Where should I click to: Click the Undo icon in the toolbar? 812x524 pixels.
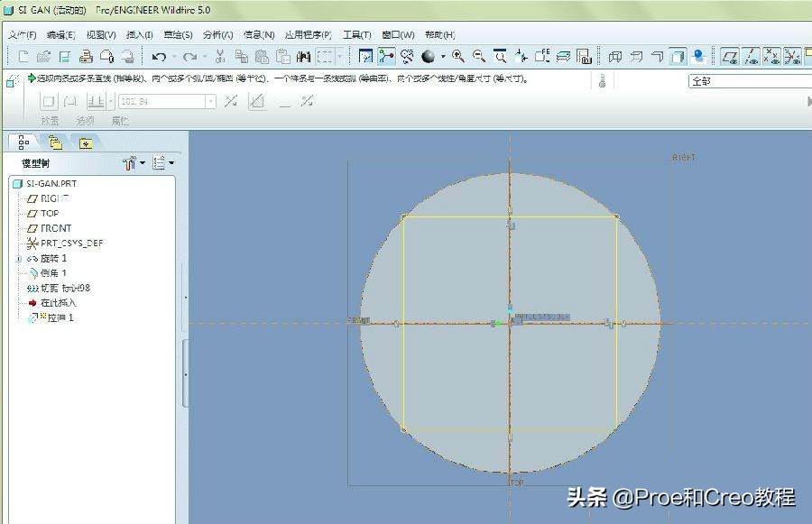click(x=159, y=57)
